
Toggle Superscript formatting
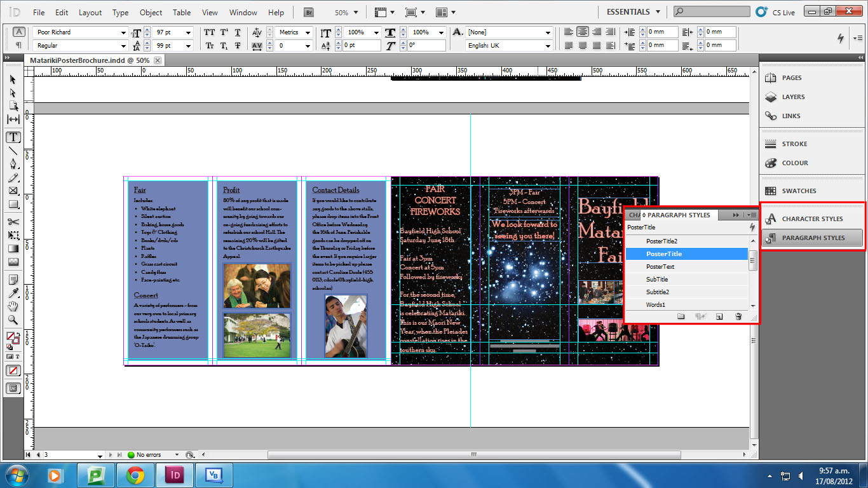(224, 32)
